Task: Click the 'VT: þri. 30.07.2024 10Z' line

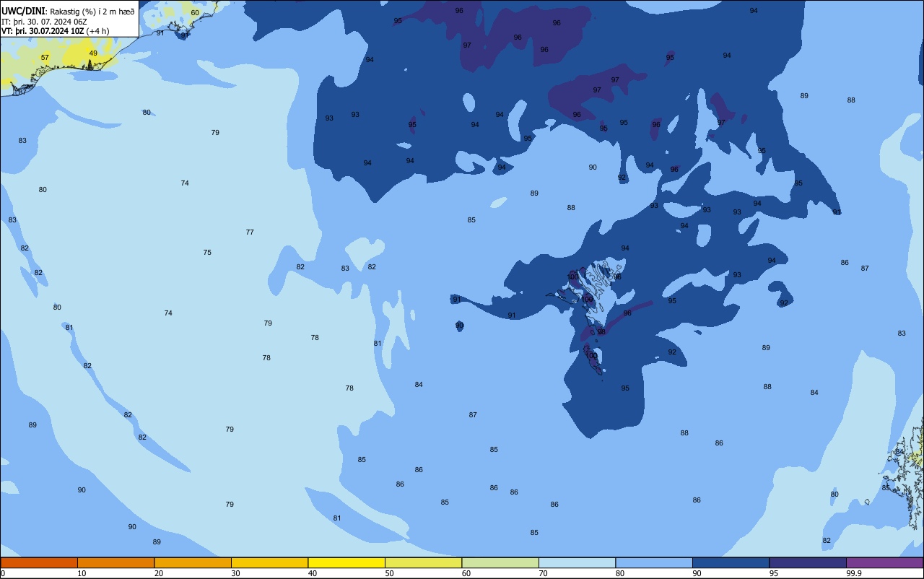Action: click(x=43, y=31)
